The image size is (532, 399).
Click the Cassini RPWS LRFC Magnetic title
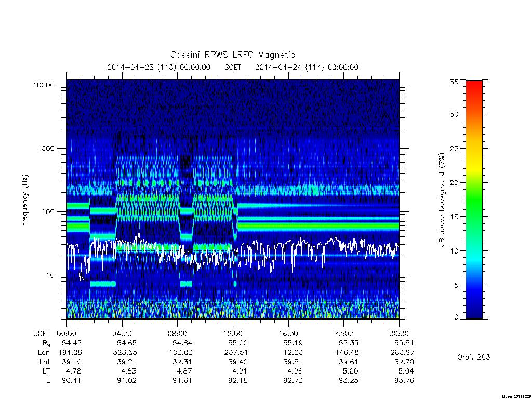click(232, 55)
